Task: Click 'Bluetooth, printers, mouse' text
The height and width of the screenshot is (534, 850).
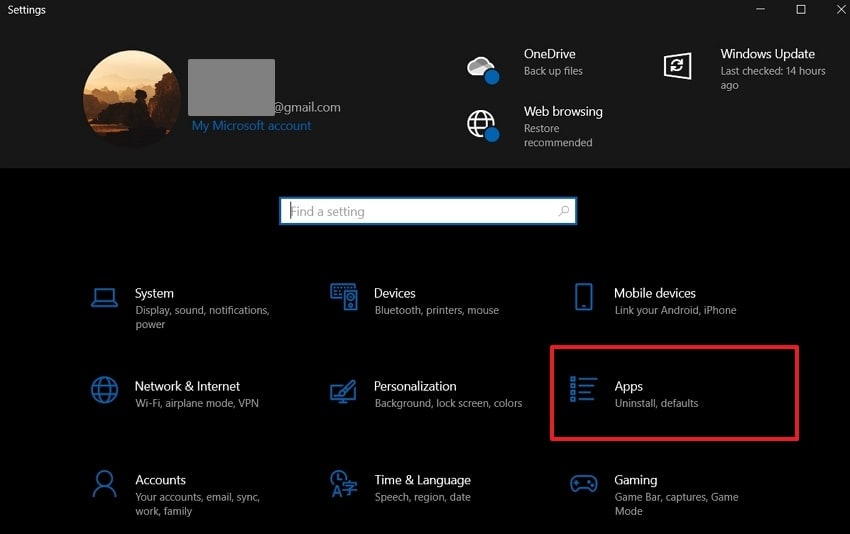Action: tap(436, 310)
